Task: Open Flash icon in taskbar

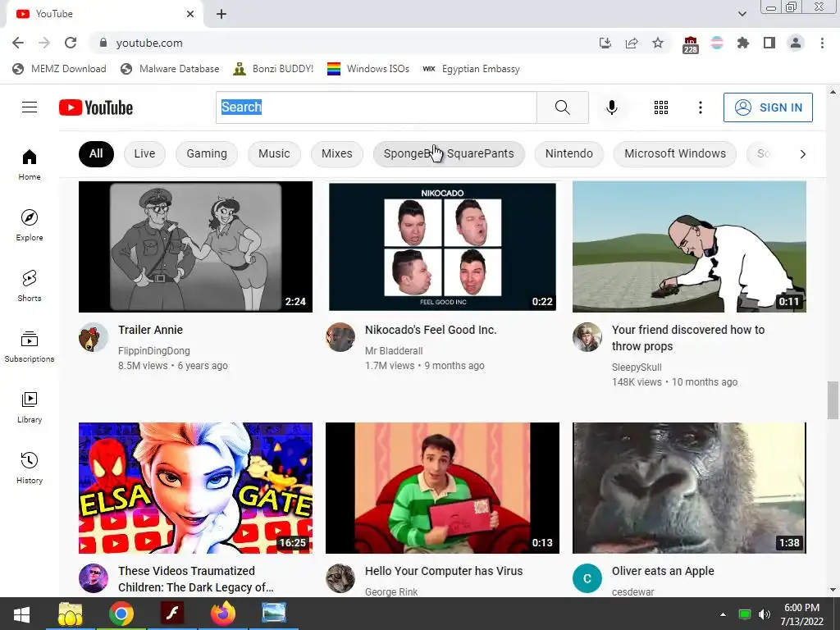Action: pos(172,614)
